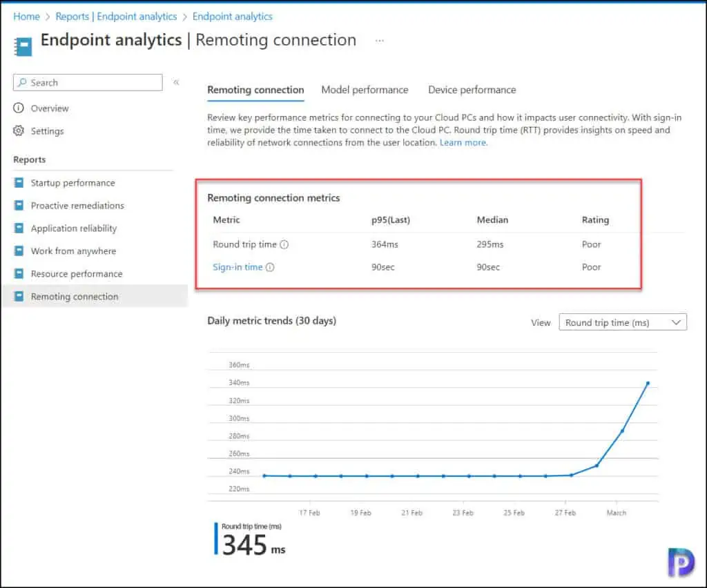This screenshot has width=707, height=588.
Task: Click the Remoting connection report icon
Action: pyautogui.click(x=19, y=297)
